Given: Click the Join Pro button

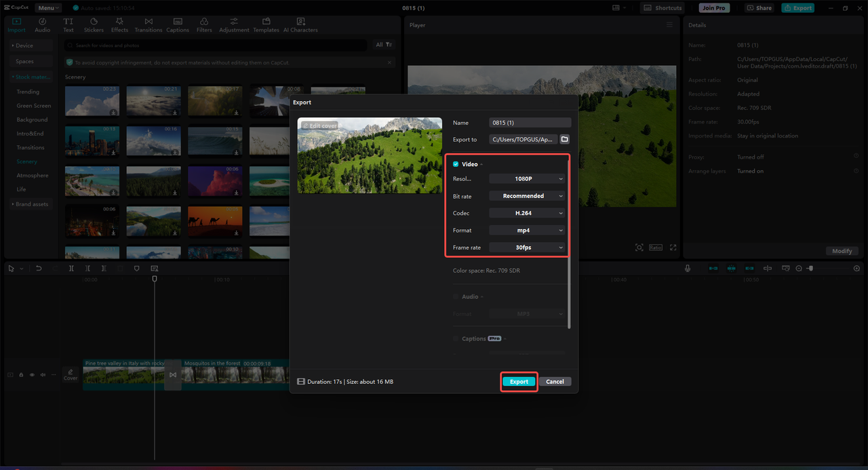Looking at the screenshot, I should coord(713,8).
